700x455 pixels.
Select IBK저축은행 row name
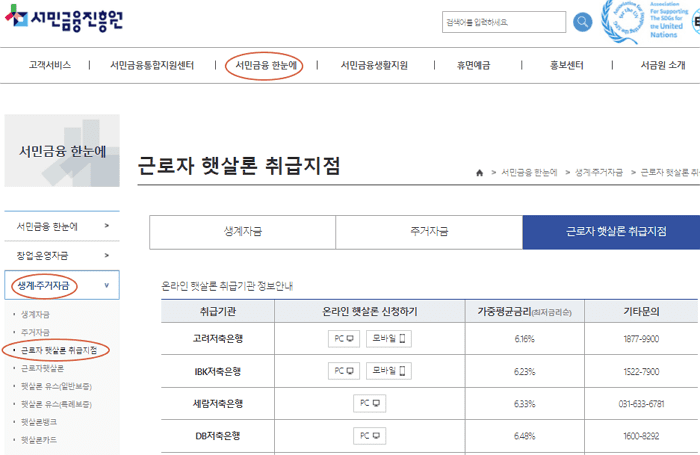point(218,372)
